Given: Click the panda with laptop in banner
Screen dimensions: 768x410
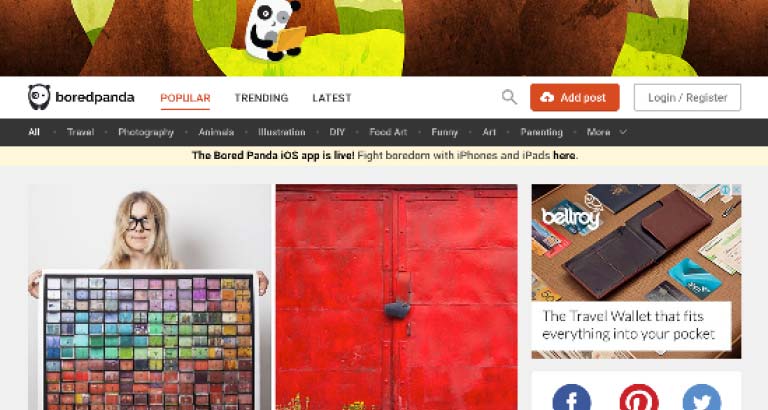Looking at the screenshot, I should coord(274,30).
